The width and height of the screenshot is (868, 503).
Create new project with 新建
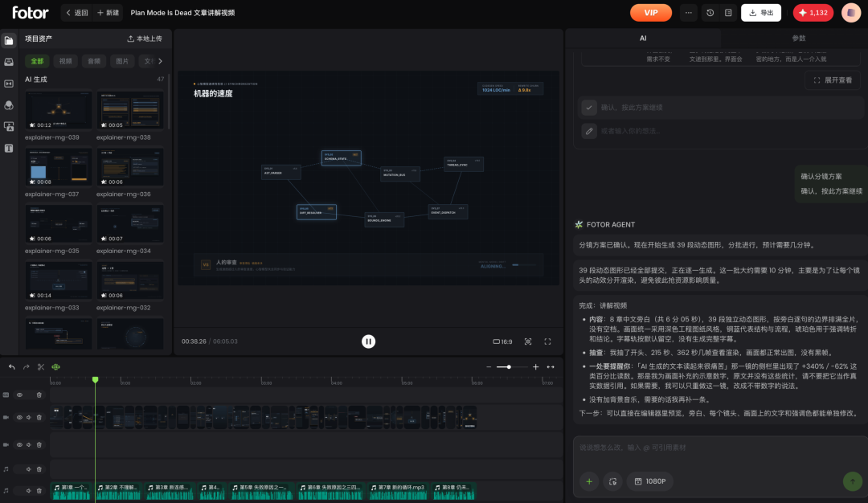108,13
